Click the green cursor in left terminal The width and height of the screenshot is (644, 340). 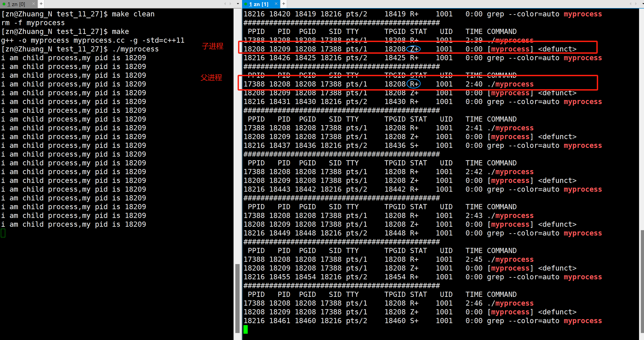3,233
